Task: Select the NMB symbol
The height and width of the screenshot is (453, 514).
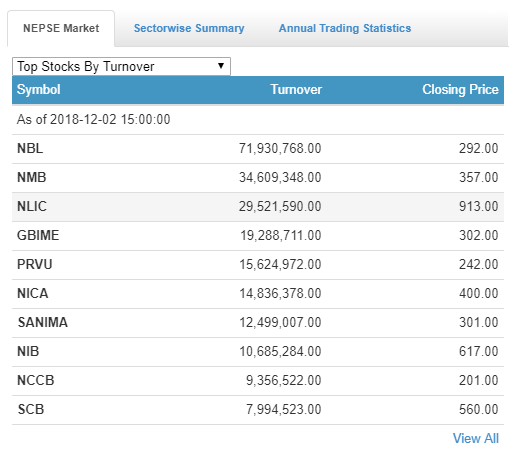Action: pos(32,177)
